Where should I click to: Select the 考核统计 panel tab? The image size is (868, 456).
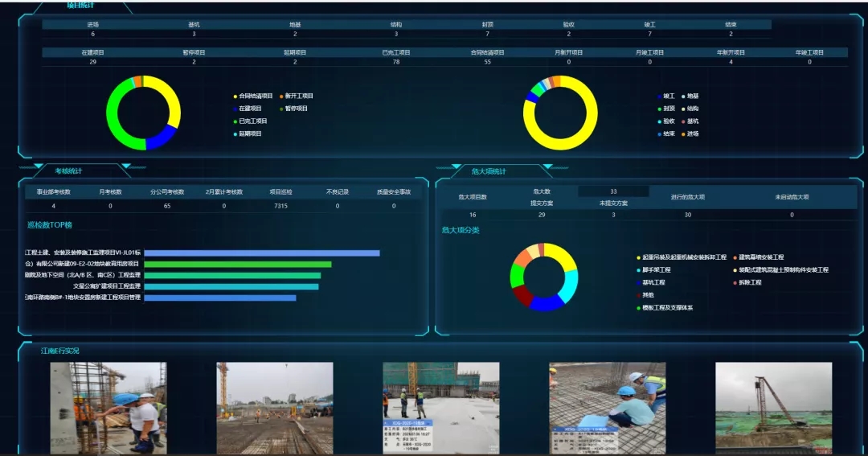[x=68, y=171]
